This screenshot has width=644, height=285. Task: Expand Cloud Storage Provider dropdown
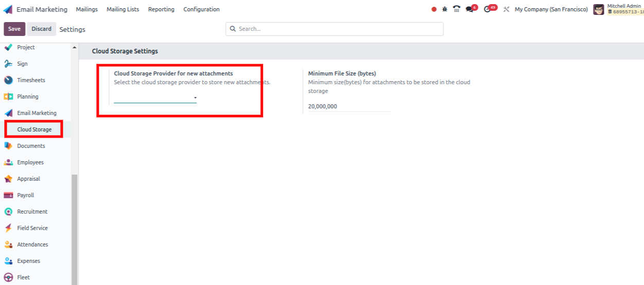click(155, 98)
